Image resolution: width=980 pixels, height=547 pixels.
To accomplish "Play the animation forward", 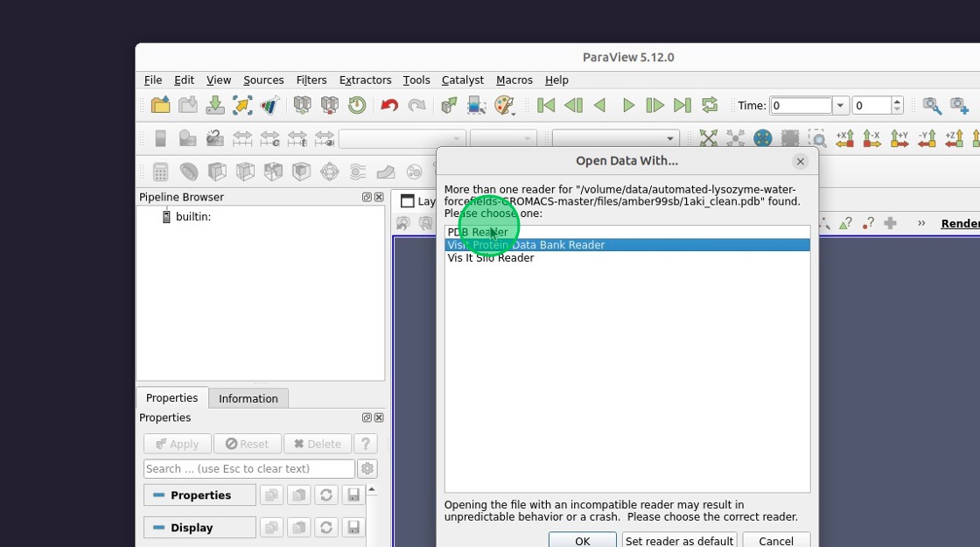I will coord(628,105).
